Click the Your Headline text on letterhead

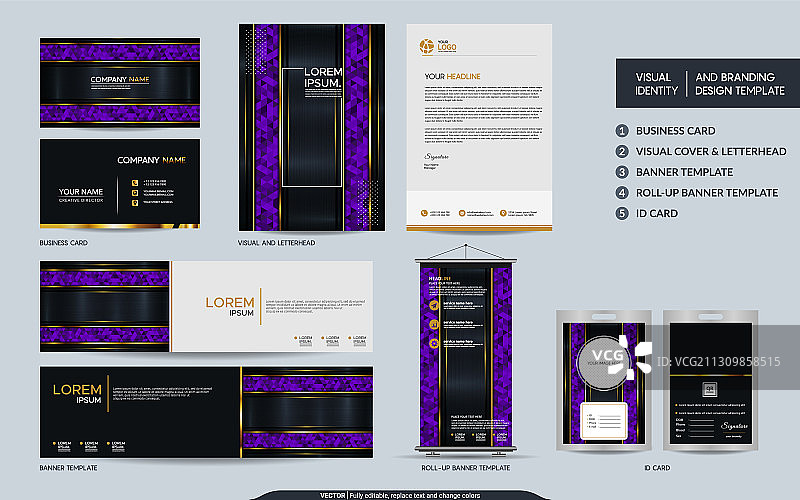click(x=452, y=77)
